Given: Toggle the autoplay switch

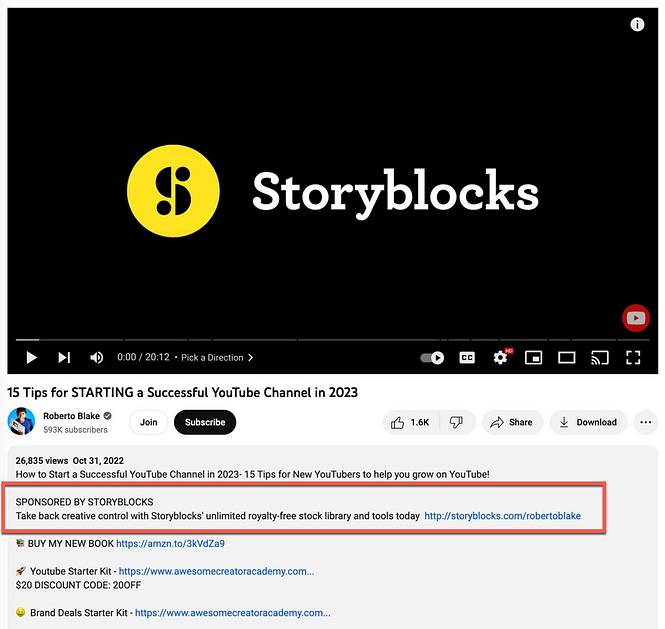Looking at the screenshot, I should (x=432, y=358).
